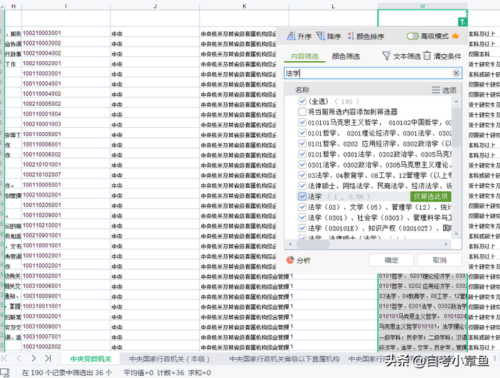Screen dimensions: 500x378
Task: Click the filter list scroll-left arrow
Action: point(290,244)
